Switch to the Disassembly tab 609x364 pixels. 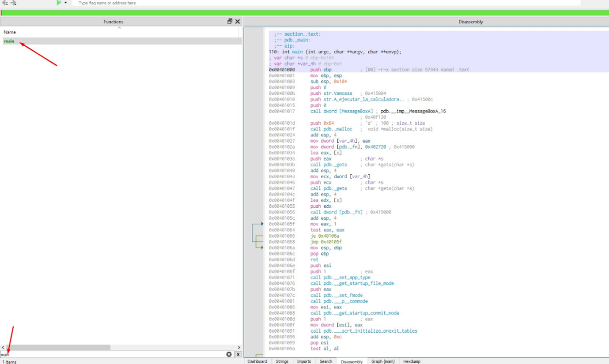[x=352, y=361]
